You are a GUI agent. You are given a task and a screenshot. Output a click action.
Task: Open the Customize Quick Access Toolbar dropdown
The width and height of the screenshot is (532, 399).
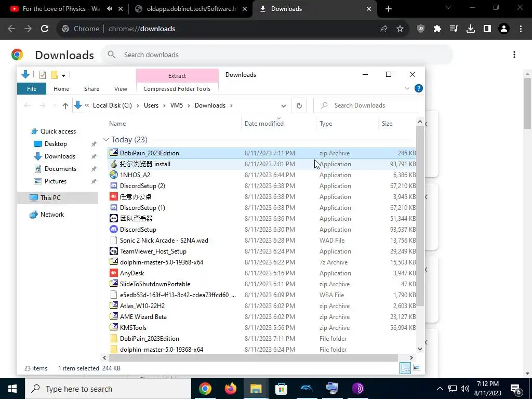[x=63, y=75]
